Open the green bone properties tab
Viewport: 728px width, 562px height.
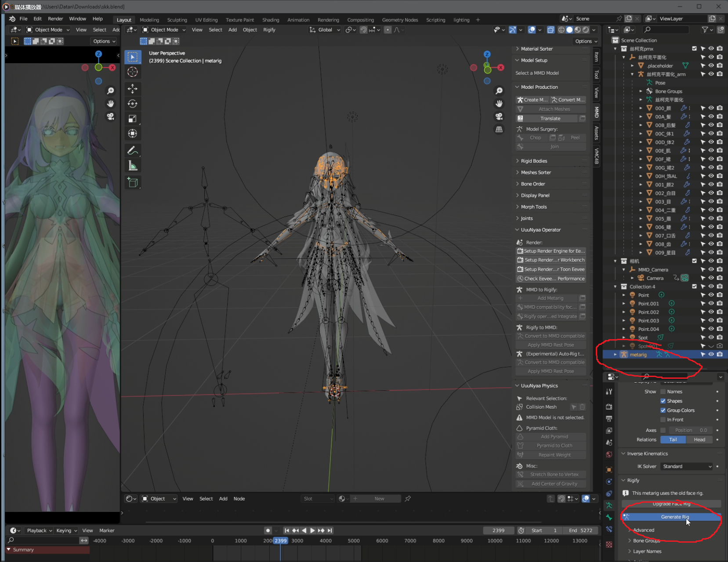tap(609, 518)
